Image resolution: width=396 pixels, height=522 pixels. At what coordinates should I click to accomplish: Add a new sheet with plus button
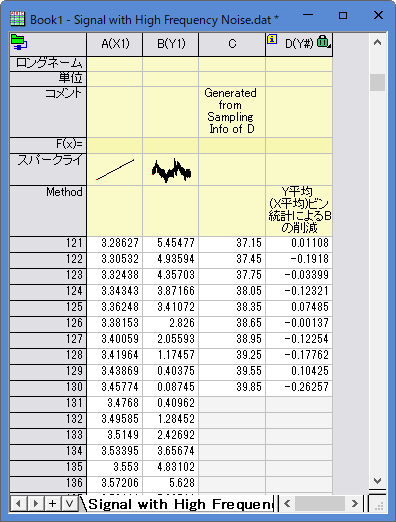pyautogui.click(x=52, y=503)
